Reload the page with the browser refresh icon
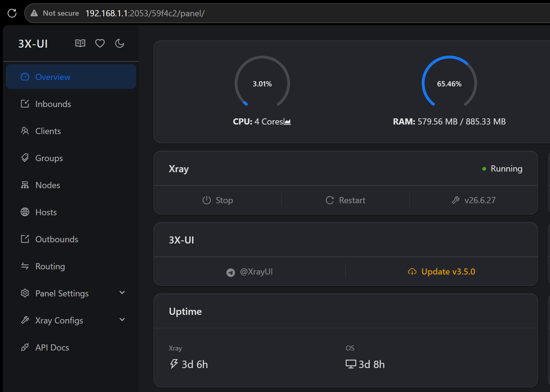550x392 pixels. 12,13
